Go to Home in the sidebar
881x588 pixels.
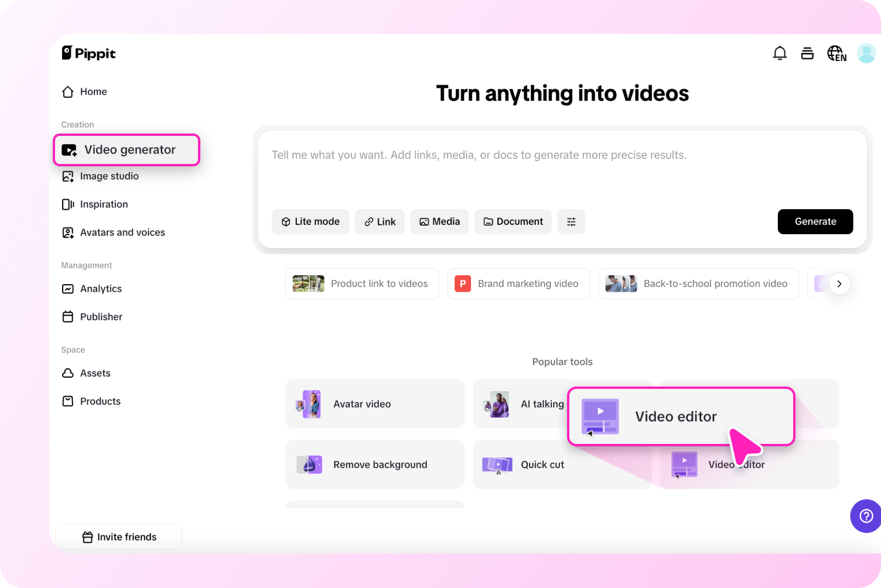[x=93, y=91]
